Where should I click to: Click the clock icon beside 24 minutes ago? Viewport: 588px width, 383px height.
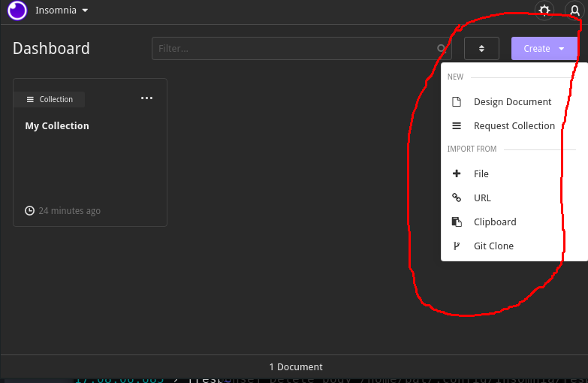[29, 211]
